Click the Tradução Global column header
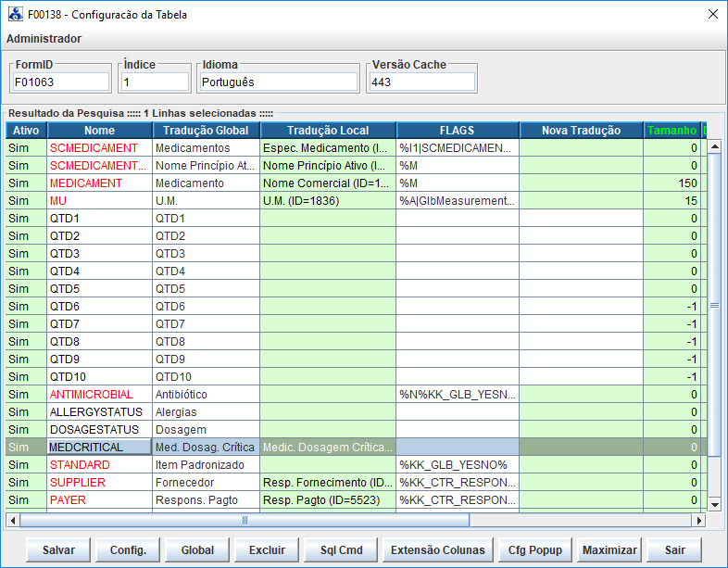The width and height of the screenshot is (728, 568). [206, 131]
